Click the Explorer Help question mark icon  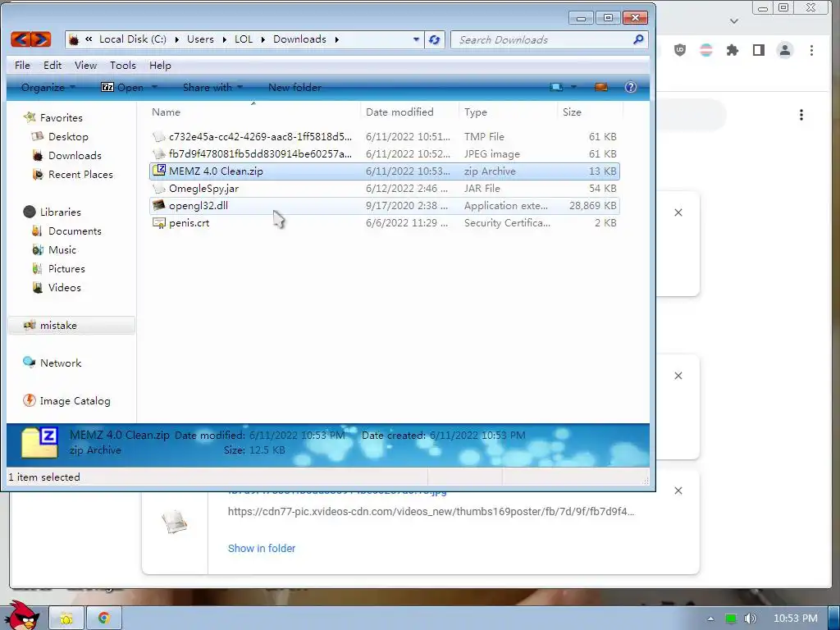tap(631, 87)
